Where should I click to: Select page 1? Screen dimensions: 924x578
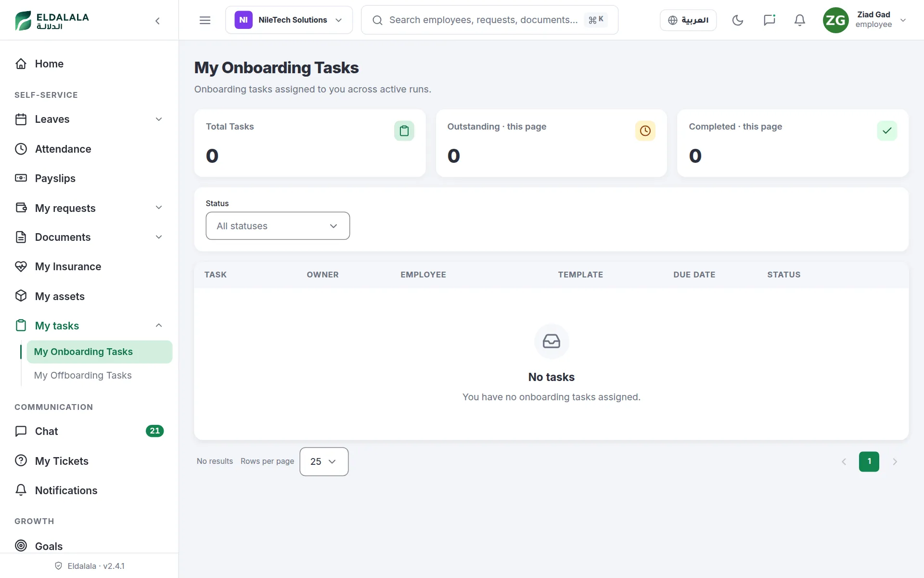(869, 461)
